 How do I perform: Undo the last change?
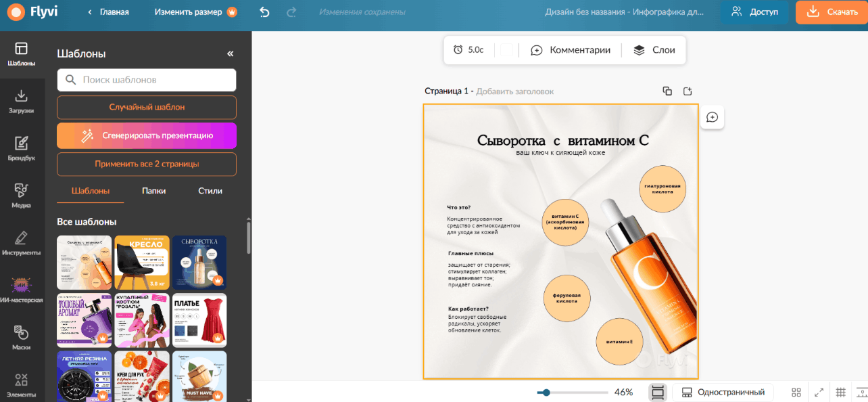pos(264,12)
